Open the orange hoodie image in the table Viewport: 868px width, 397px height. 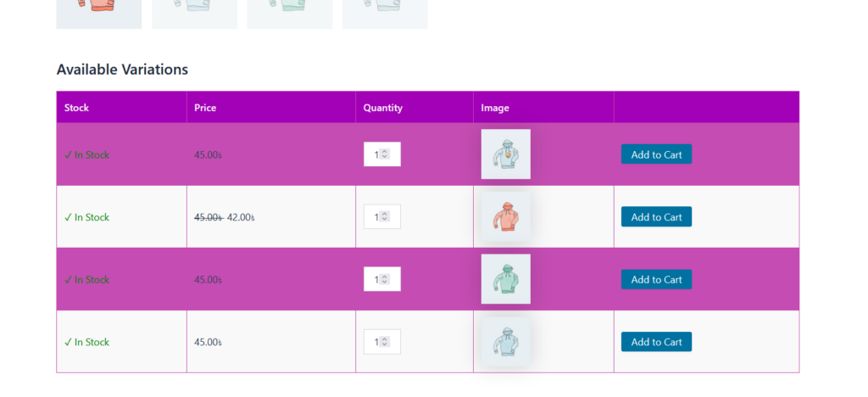coord(505,217)
